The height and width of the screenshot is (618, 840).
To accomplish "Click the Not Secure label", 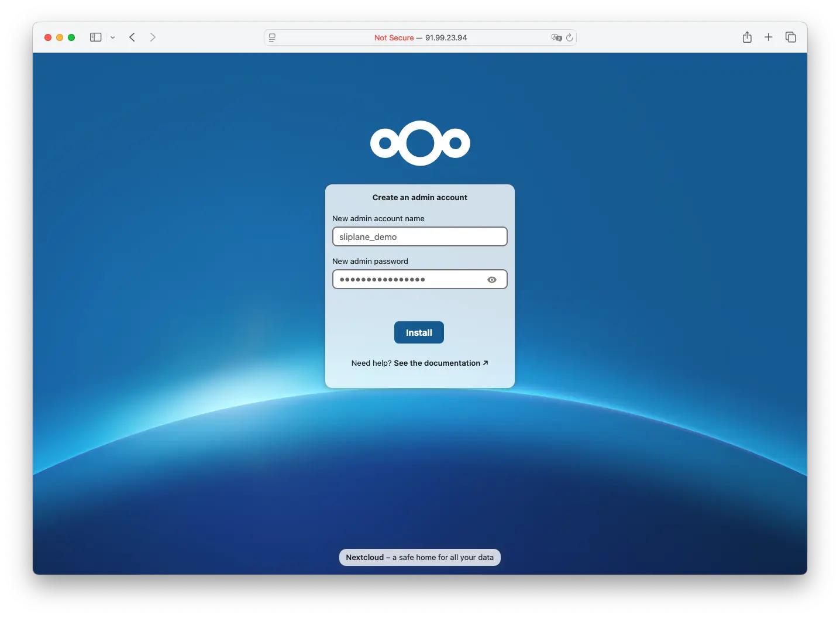I will pyautogui.click(x=394, y=37).
